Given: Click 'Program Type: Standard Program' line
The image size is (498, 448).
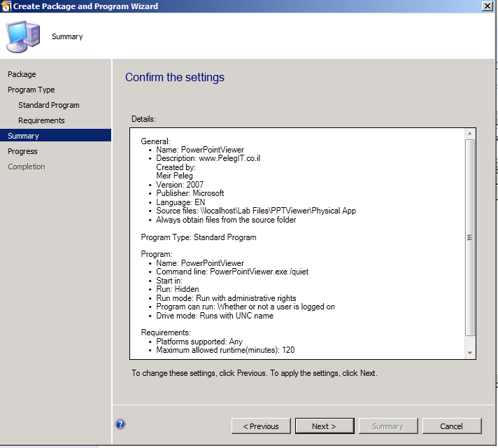Looking at the screenshot, I should [x=199, y=237].
